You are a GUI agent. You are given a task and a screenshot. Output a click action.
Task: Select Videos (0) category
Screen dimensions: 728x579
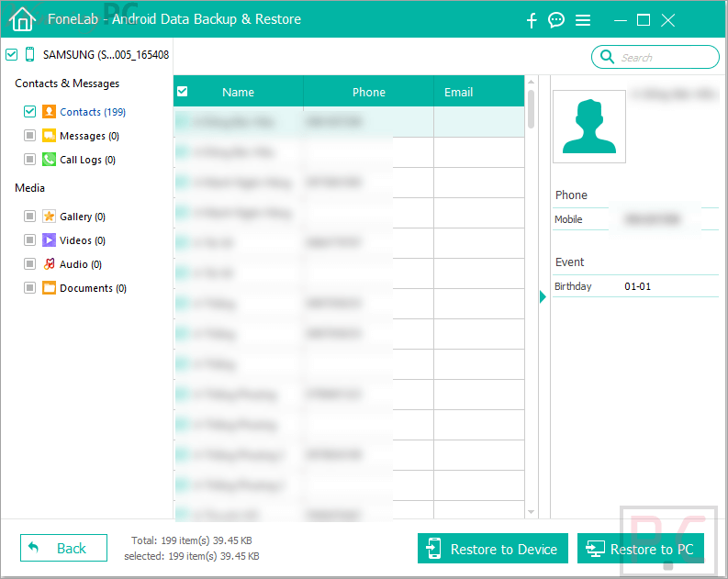tap(83, 240)
